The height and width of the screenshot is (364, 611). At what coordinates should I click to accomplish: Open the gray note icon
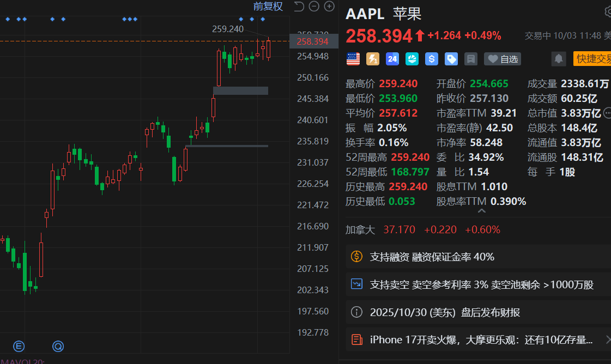[x=471, y=59]
